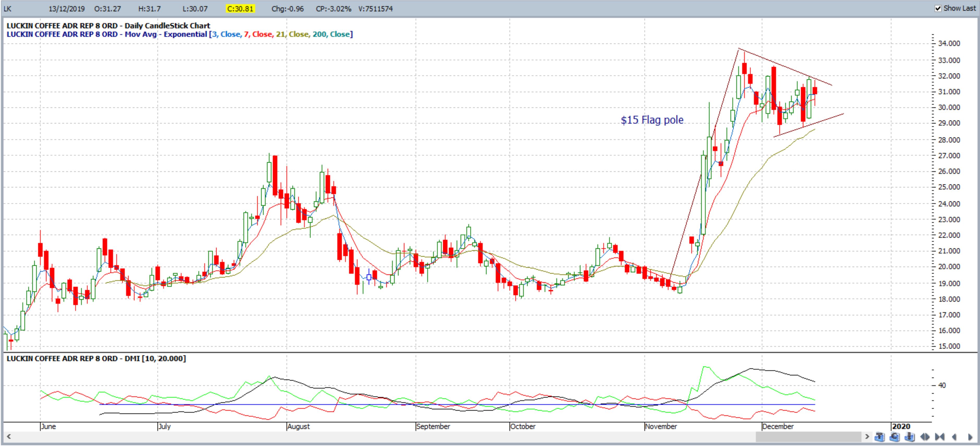
Task: Click the expand chart outward double-arrow icon
Action: (925, 437)
